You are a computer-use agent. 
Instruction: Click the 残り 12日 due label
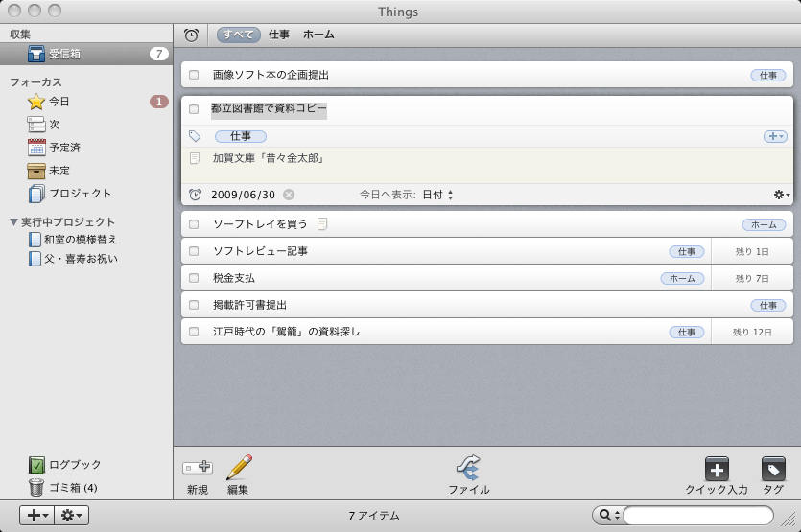tap(752, 333)
